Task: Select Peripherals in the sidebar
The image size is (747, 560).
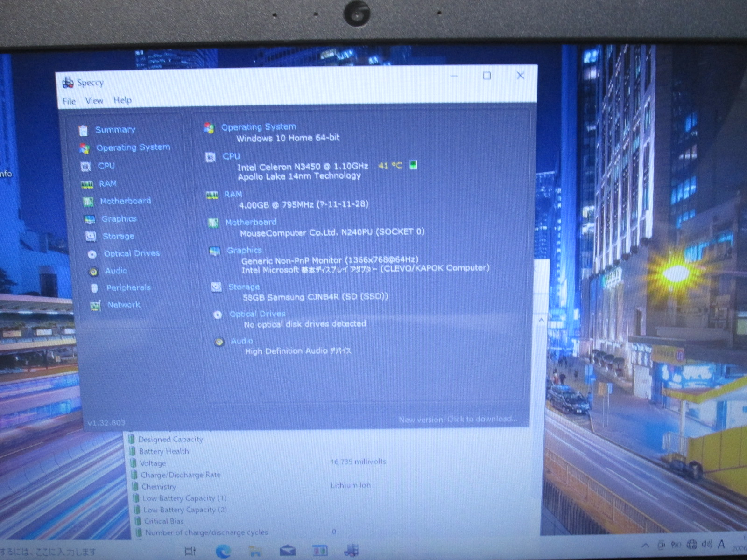Action: [x=128, y=288]
